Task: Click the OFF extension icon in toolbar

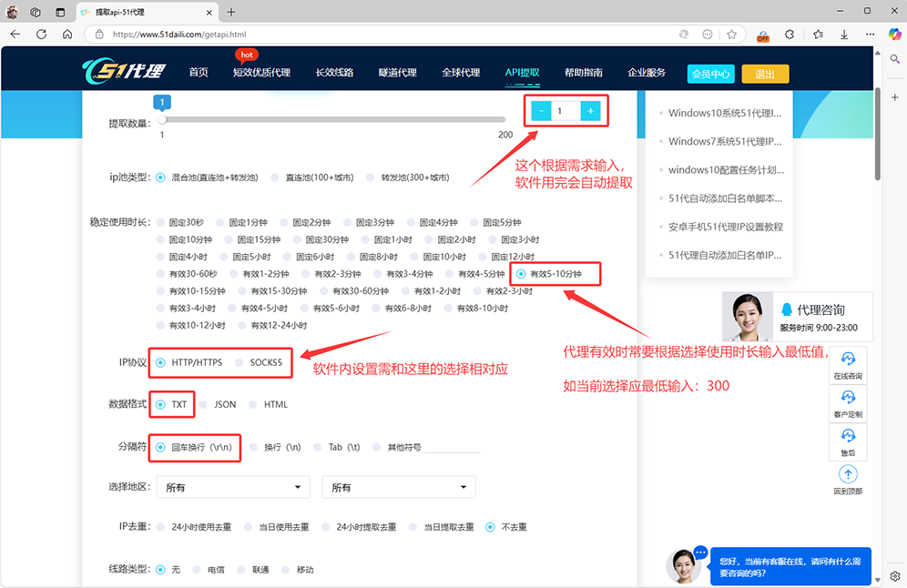Action: pyautogui.click(x=763, y=35)
